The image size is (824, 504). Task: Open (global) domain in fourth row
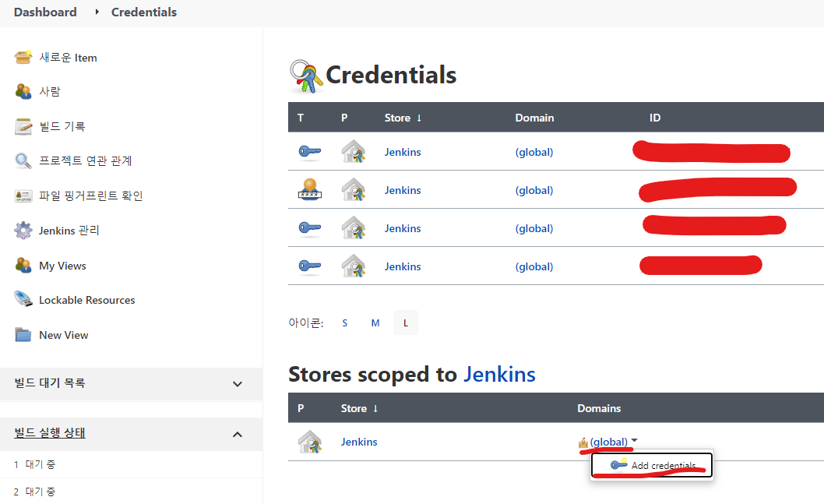coord(534,266)
